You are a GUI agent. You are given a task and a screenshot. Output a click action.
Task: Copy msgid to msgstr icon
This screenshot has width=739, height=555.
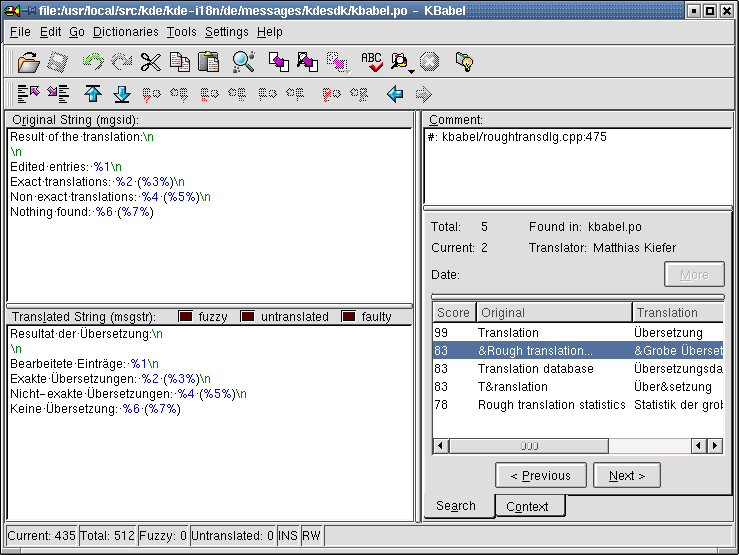pos(279,62)
